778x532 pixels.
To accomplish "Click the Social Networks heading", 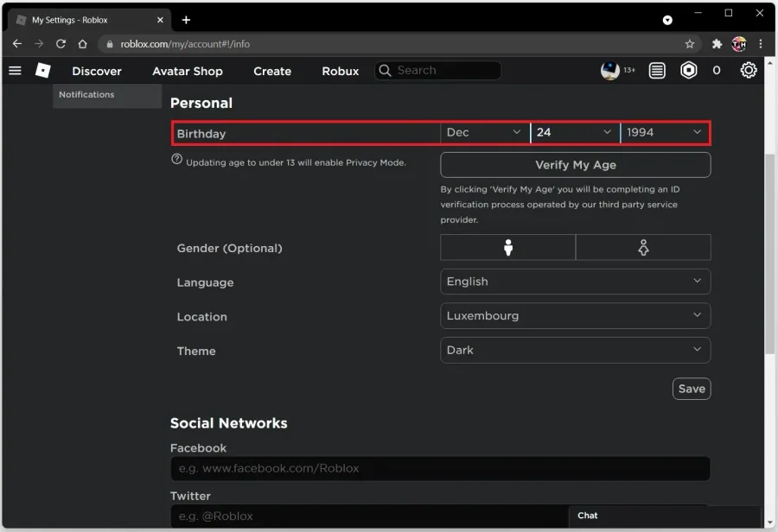I will click(x=229, y=423).
